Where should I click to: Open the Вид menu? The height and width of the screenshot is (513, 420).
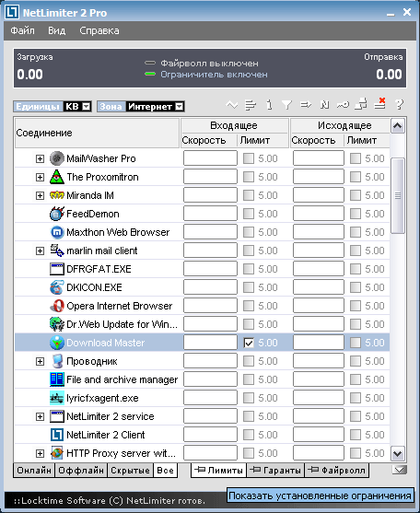(x=56, y=30)
